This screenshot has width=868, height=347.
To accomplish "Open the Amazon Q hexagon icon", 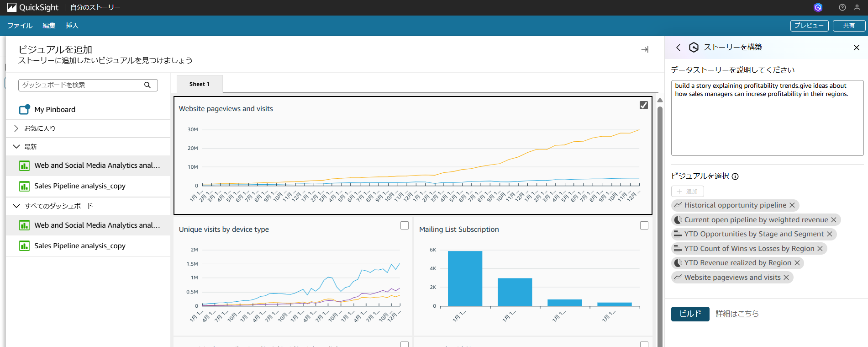I will tap(818, 7).
